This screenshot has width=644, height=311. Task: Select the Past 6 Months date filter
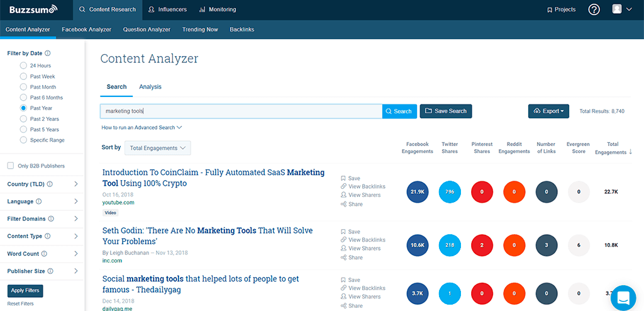click(x=23, y=98)
